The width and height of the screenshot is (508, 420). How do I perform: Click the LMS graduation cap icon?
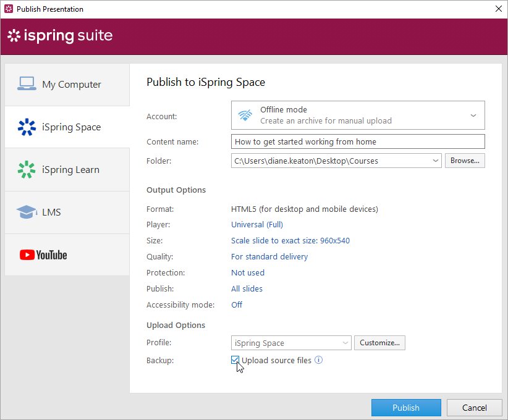point(27,212)
